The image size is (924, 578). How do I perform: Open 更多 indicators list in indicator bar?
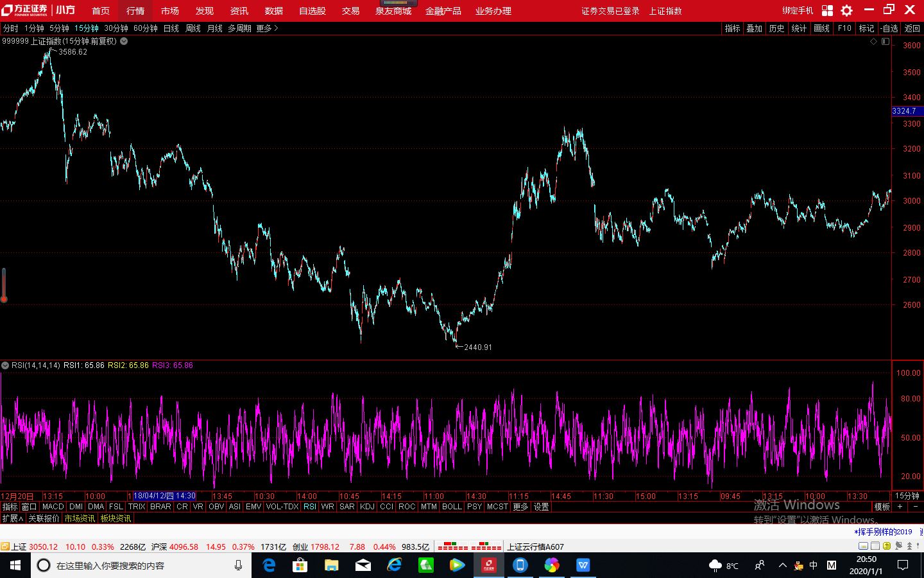[520, 507]
